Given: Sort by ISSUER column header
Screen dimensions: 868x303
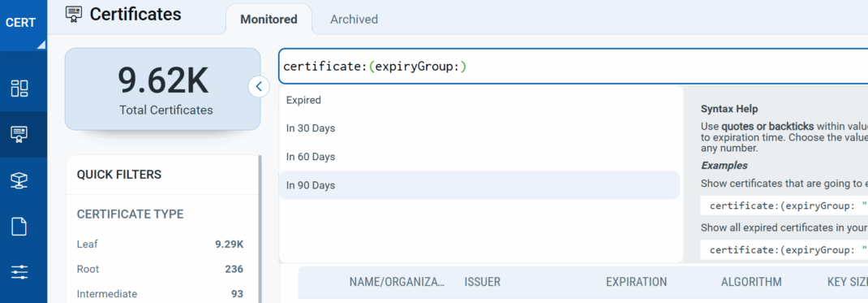Looking at the screenshot, I should [x=482, y=282].
